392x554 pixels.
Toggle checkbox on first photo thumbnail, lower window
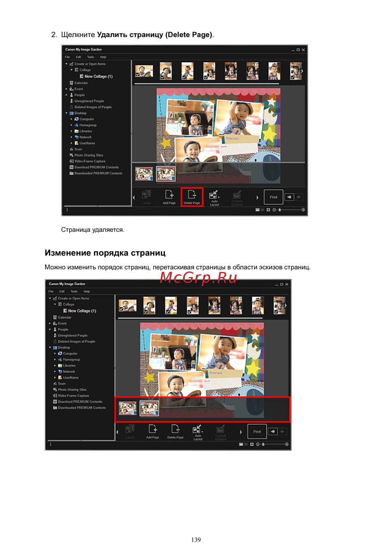click(x=122, y=309)
